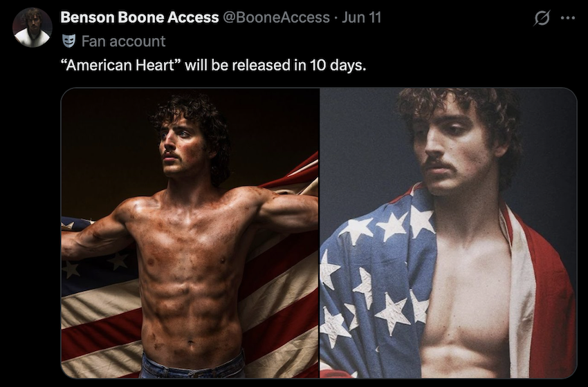Open the @BooneAccess handle link
The width and height of the screenshot is (588, 387).
click(x=277, y=17)
